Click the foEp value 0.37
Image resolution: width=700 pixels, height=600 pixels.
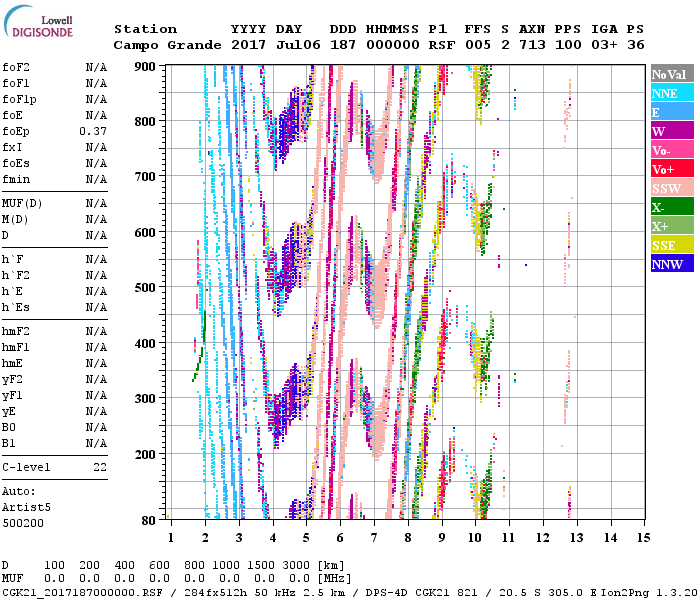click(93, 132)
